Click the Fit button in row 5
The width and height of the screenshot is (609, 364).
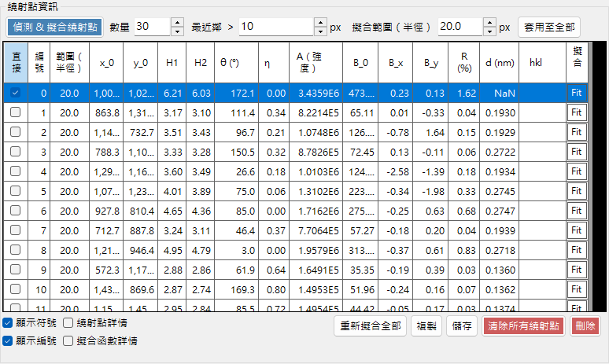click(x=577, y=191)
